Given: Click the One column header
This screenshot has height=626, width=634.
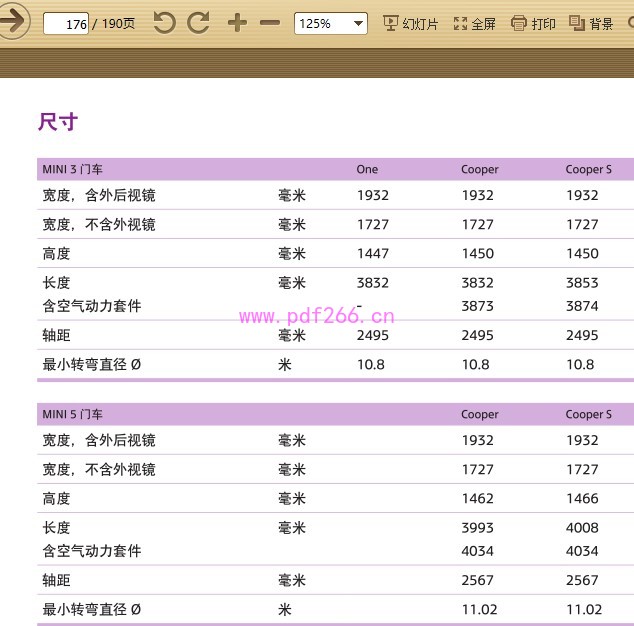Looking at the screenshot, I should pos(367,169).
